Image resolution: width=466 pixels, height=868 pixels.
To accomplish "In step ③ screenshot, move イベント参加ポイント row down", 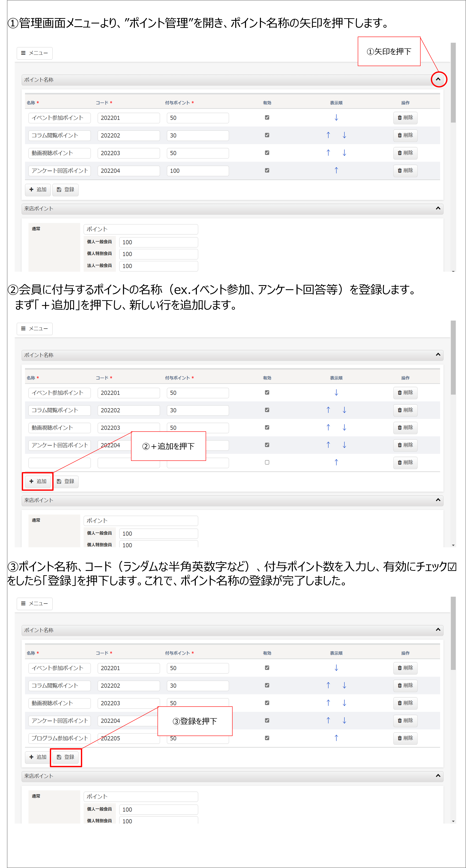I will [336, 668].
